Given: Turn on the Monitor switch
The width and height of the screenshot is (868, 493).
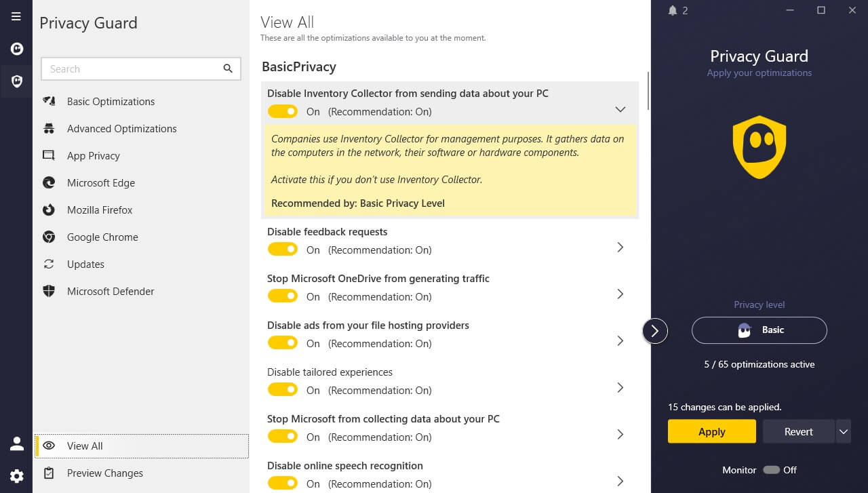Looking at the screenshot, I should [771, 470].
